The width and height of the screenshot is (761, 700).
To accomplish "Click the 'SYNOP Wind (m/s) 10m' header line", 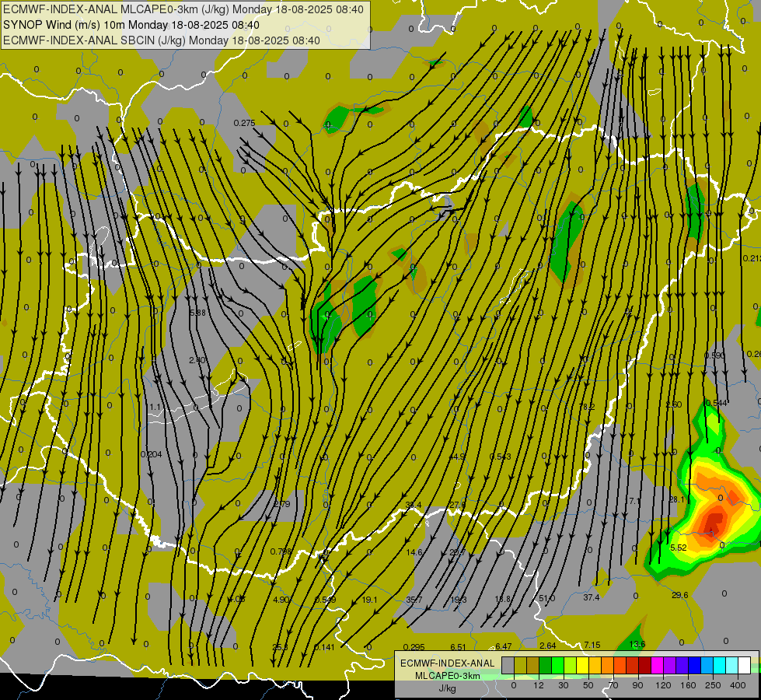I will click(x=131, y=25).
